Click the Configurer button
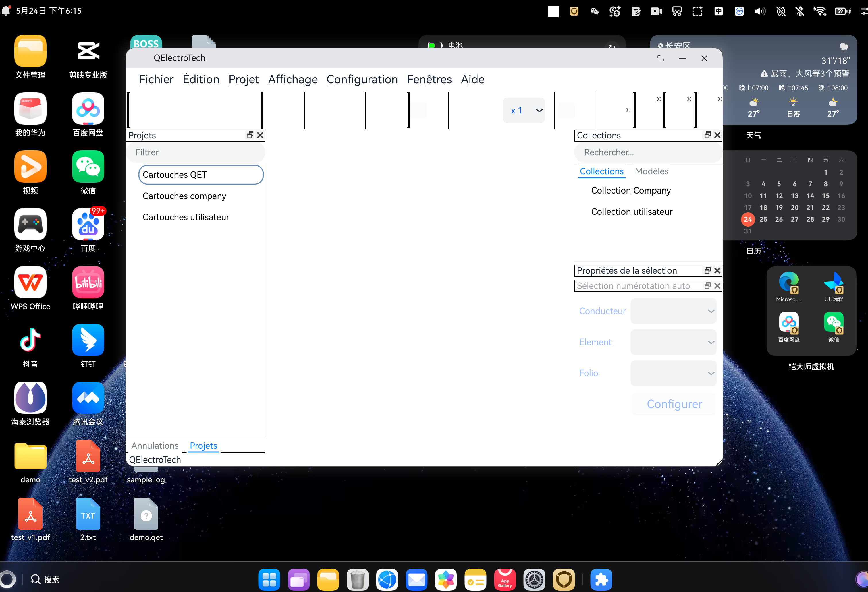 point(674,404)
